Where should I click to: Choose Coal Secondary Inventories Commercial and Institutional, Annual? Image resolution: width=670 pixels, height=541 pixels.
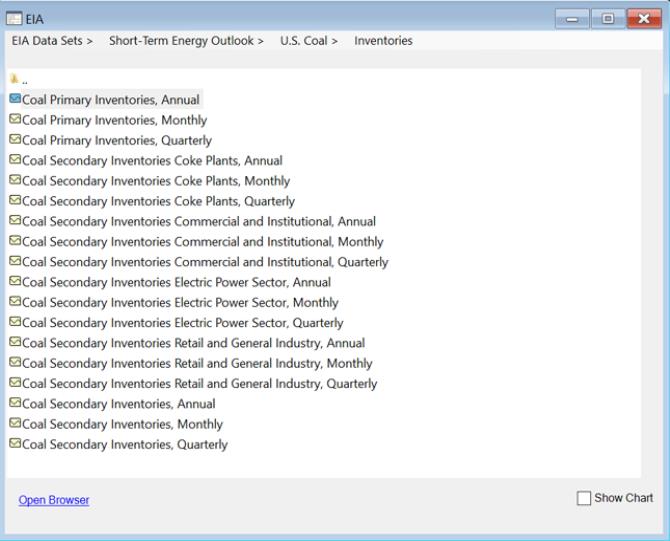[199, 221]
